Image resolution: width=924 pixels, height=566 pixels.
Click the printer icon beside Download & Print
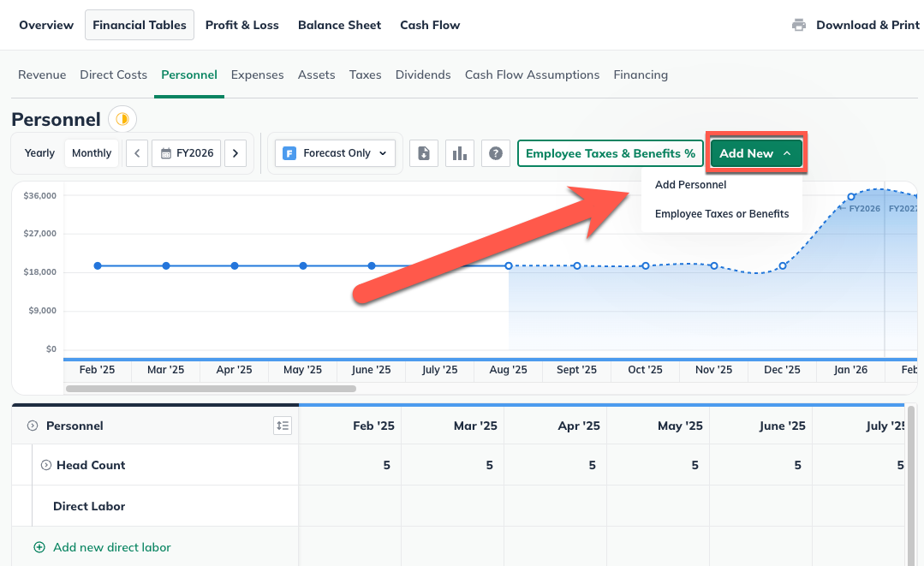798,25
